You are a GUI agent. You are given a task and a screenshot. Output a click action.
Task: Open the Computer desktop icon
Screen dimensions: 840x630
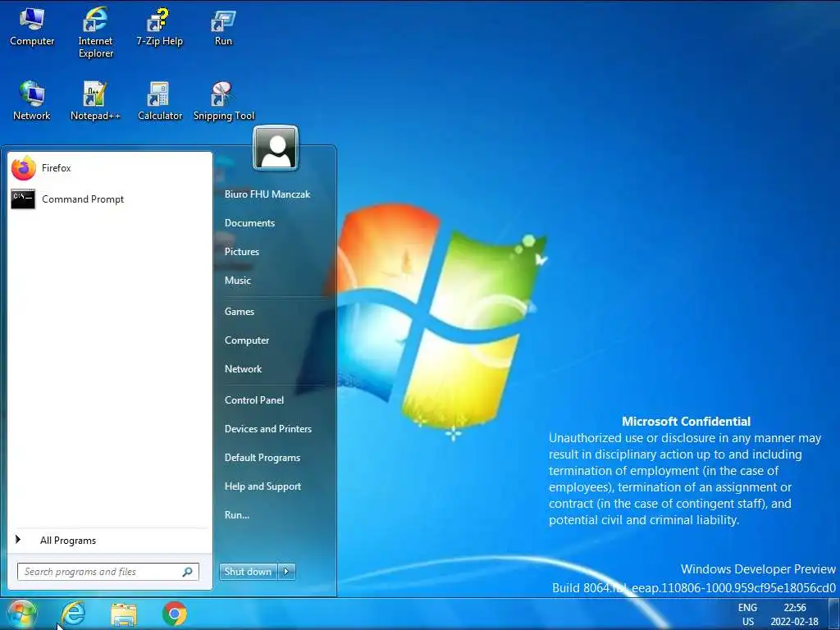(x=32, y=26)
